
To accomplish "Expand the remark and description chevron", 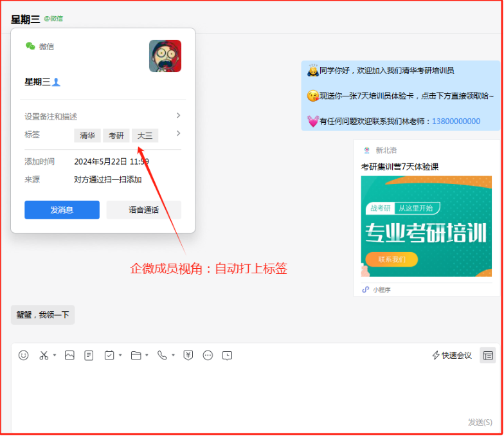I will click(x=179, y=116).
